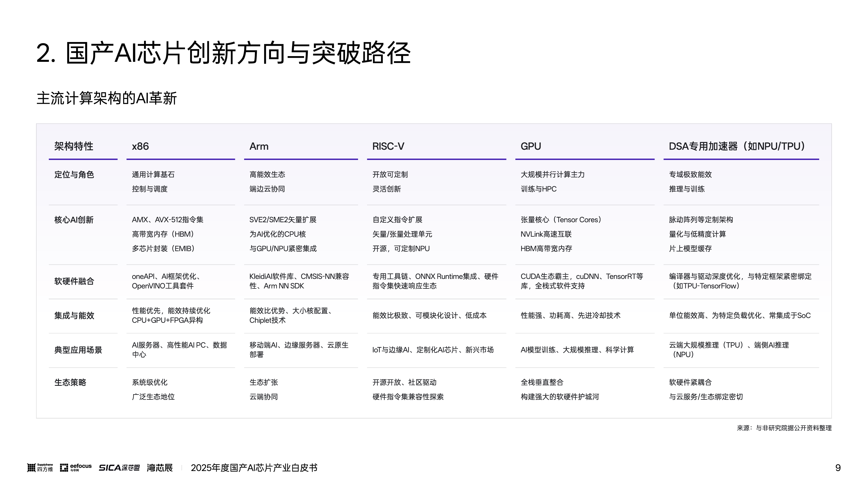Image resolution: width=868 pixels, height=488 pixels.
Task: Select the RISC-V column header
Action: coord(388,146)
